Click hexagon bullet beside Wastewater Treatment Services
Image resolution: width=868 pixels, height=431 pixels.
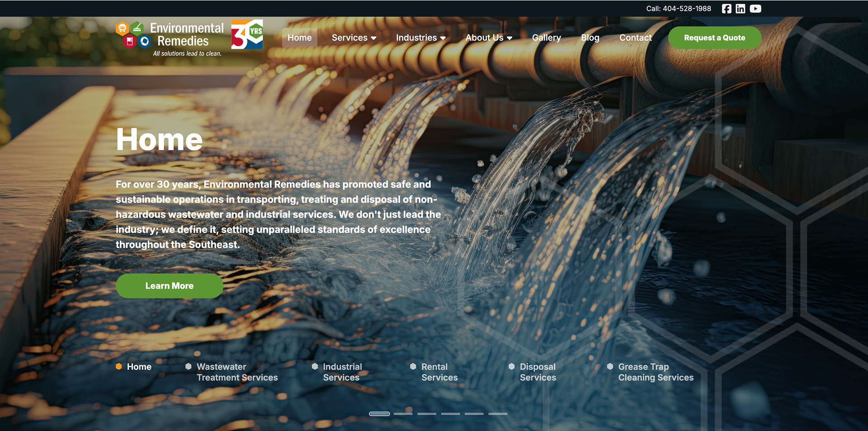(x=189, y=366)
